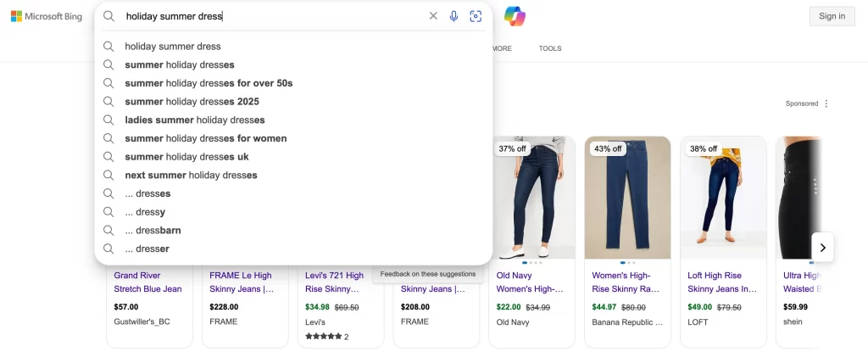Focus the search input containing 'holiday summer dress'
The height and width of the screenshot is (363, 868).
coord(274,16)
